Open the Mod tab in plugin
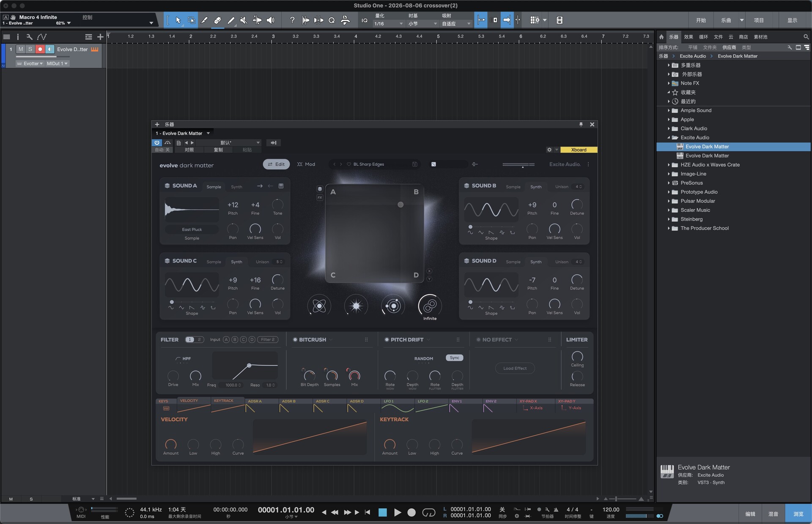The width and height of the screenshot is (812, 524). coord(306,164)
